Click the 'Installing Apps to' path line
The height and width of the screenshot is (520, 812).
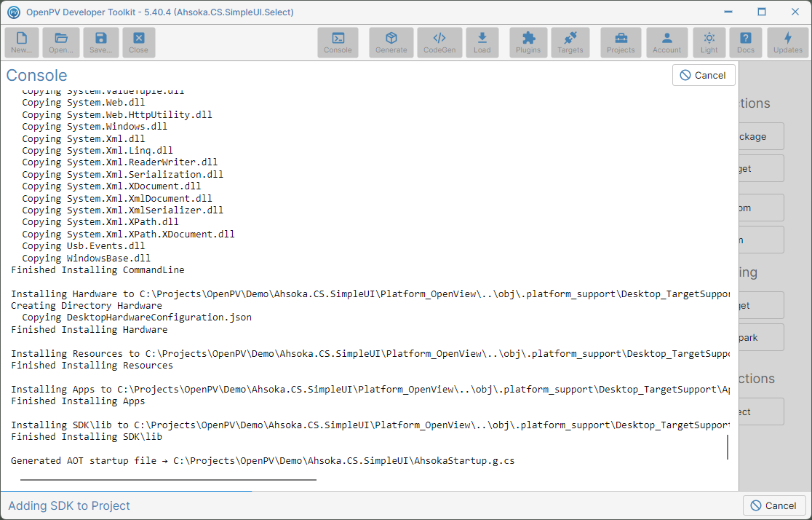tap(370, 389)
